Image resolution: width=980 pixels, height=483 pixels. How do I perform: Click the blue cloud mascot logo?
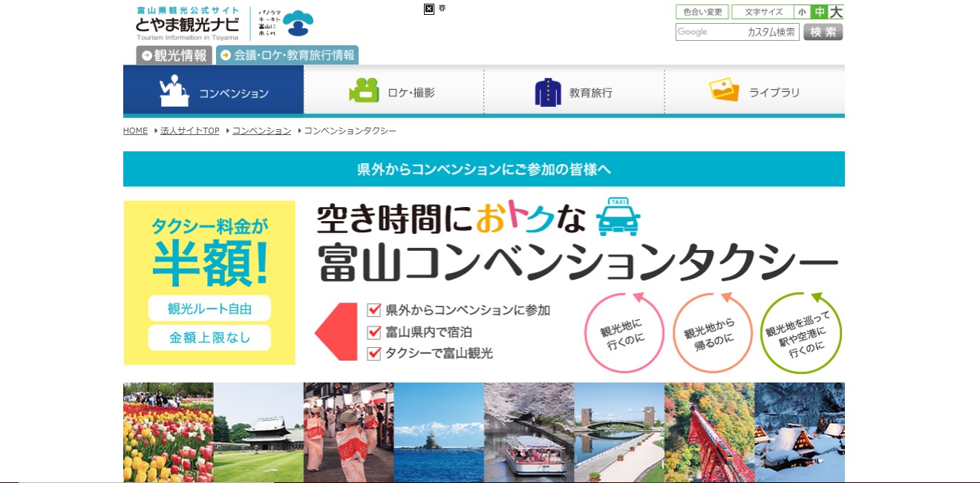point(298,24)
